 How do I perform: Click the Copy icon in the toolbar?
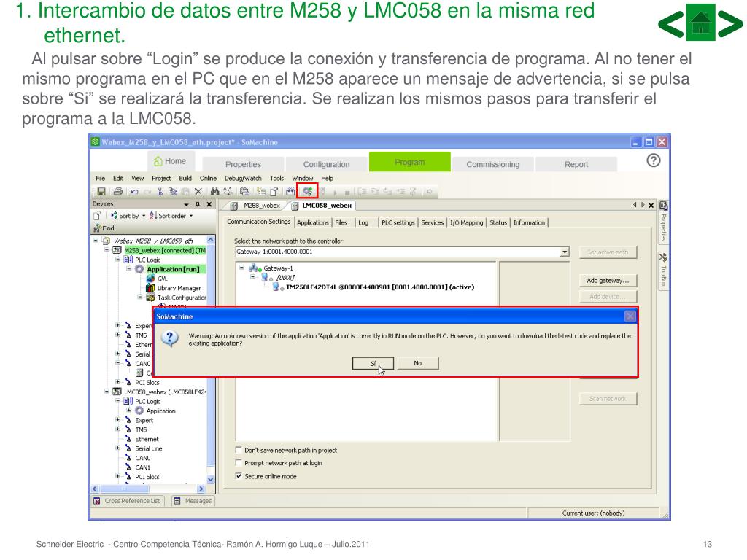click(x=172, y=192)
